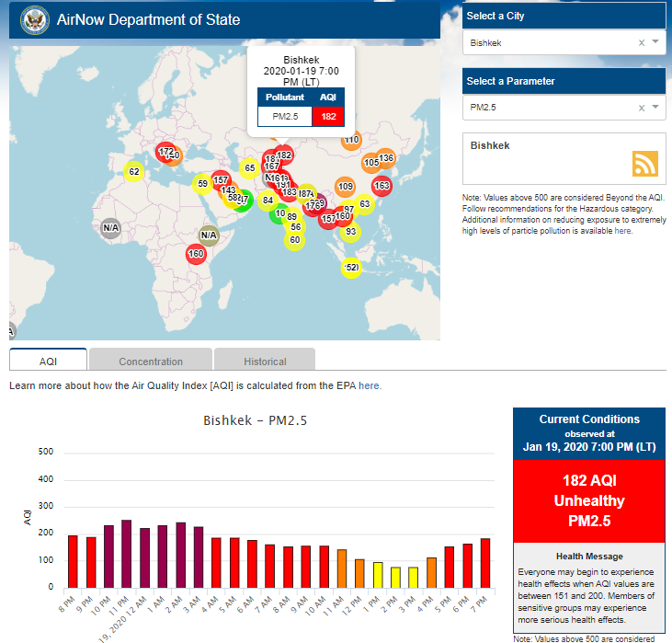Click the red 182 AQI Unhealthy box
672x643 pixels.
(588, 500)
